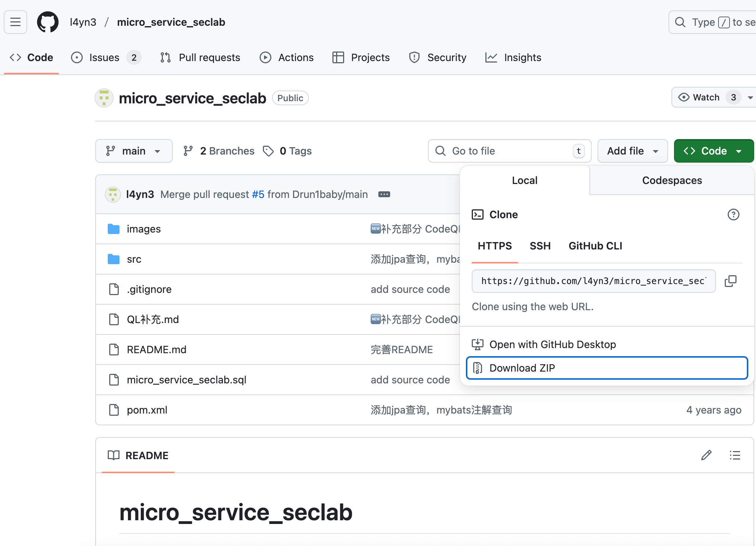Open pull request #5 link
Screen dimensions: 756x546
[258, 194]
